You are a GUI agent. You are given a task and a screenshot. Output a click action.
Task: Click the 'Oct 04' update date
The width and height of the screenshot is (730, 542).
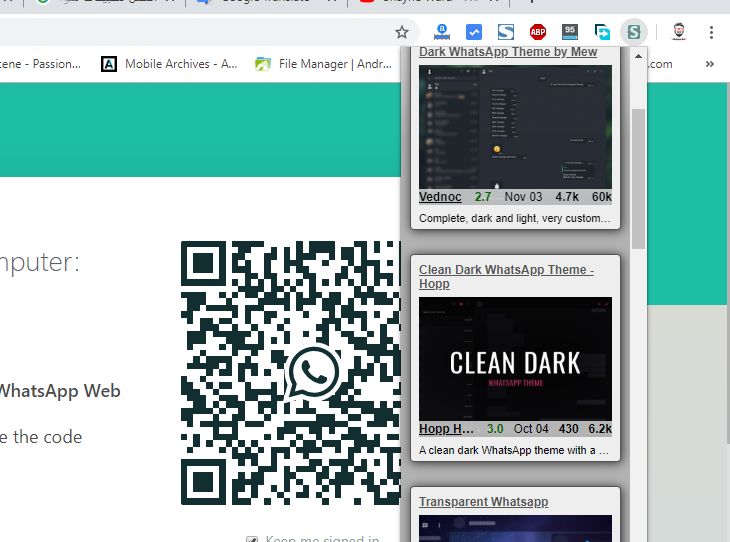tap(531, 429)
